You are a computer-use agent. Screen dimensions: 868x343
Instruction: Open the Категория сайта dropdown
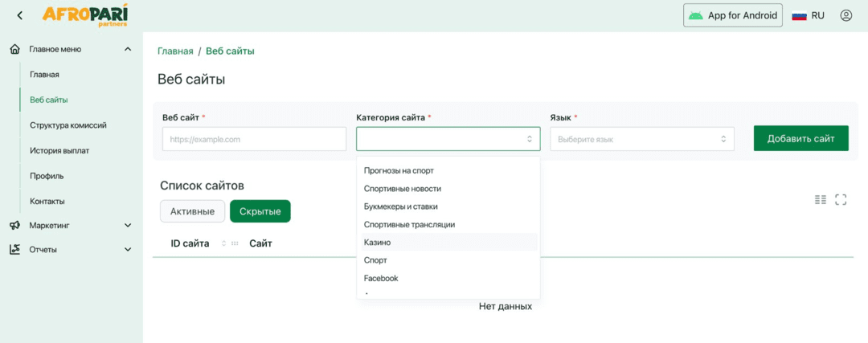(448, 139)
